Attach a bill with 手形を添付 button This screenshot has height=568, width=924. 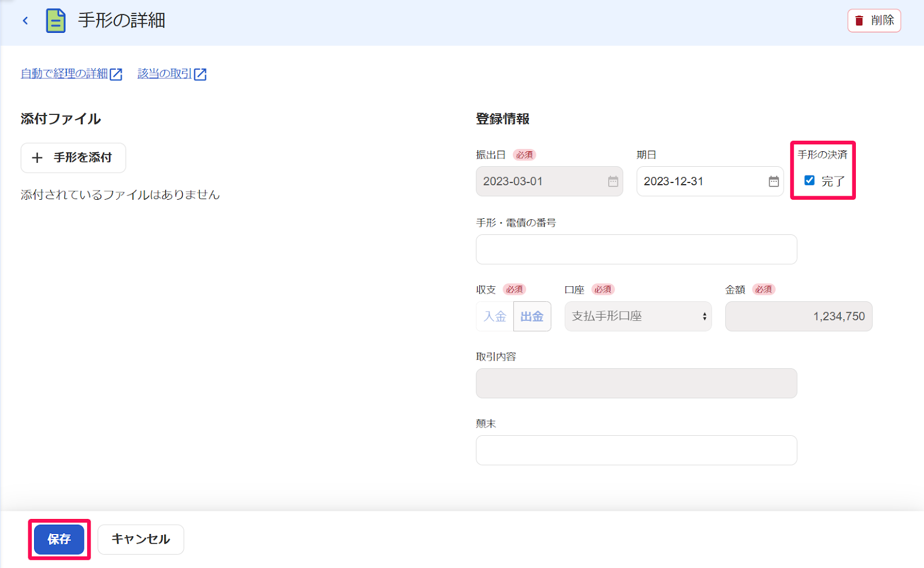73,158
